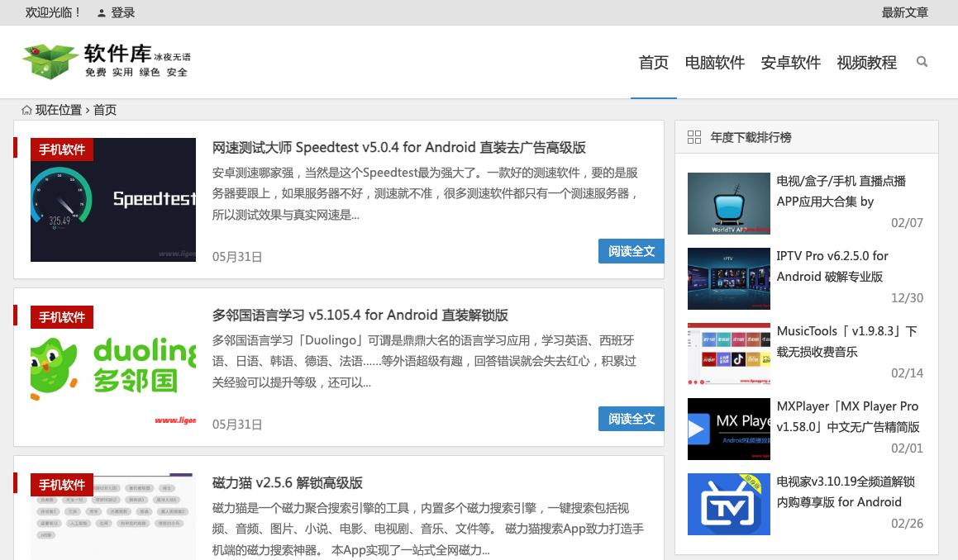Click 手机软件 tag on Speedtest card
Screen dimensions: 958x560
pos(62,149)
